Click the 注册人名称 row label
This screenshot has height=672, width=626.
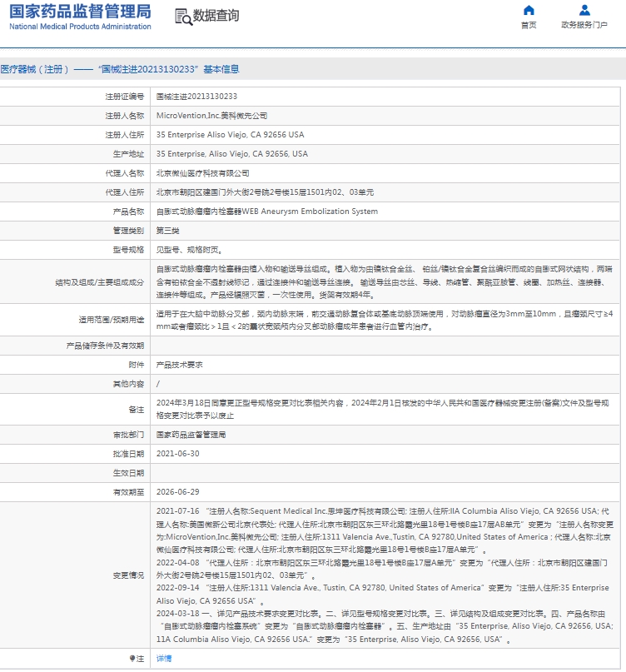tap(125, 116)
